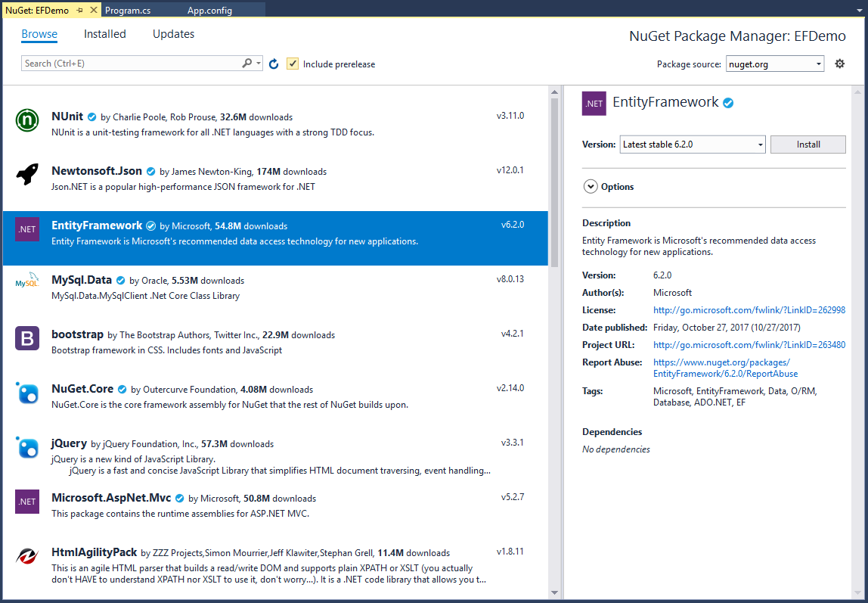
Task: Click the v8.0.13 version label
Action: (x=510, y=279)
